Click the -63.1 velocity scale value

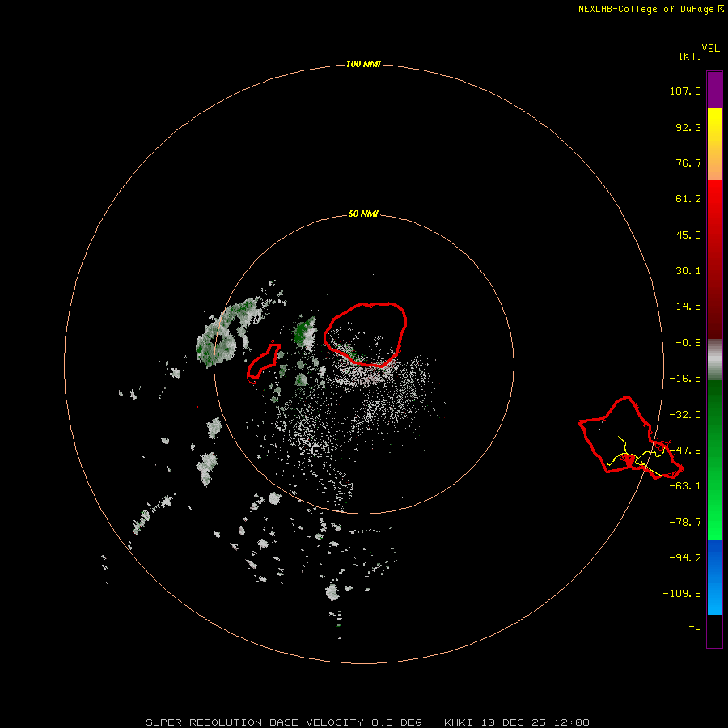[x=685, y=486]
